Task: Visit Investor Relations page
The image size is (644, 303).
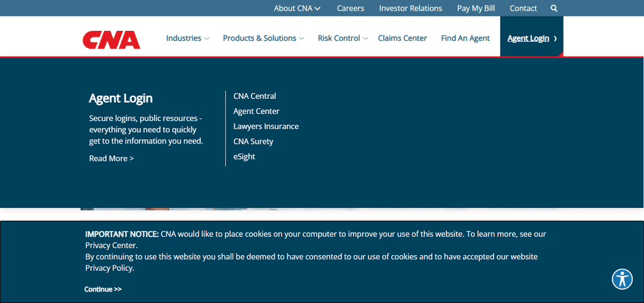Action: tap(410, 8)
